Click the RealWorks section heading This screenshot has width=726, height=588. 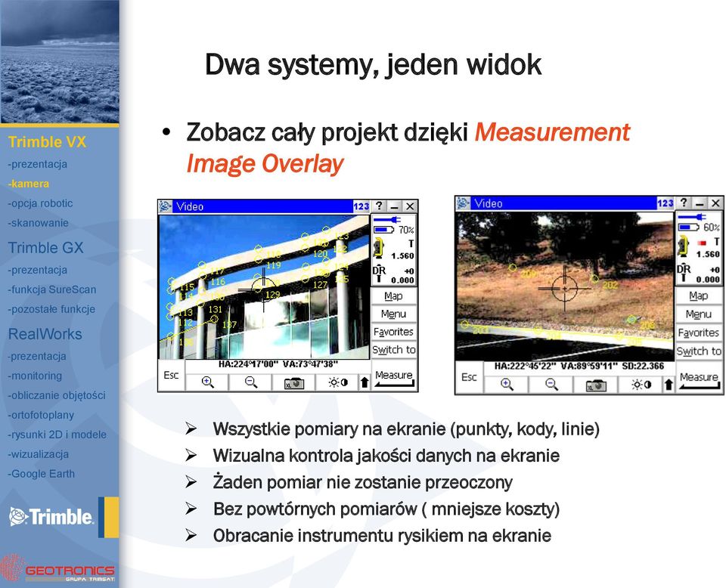[45, 334]
